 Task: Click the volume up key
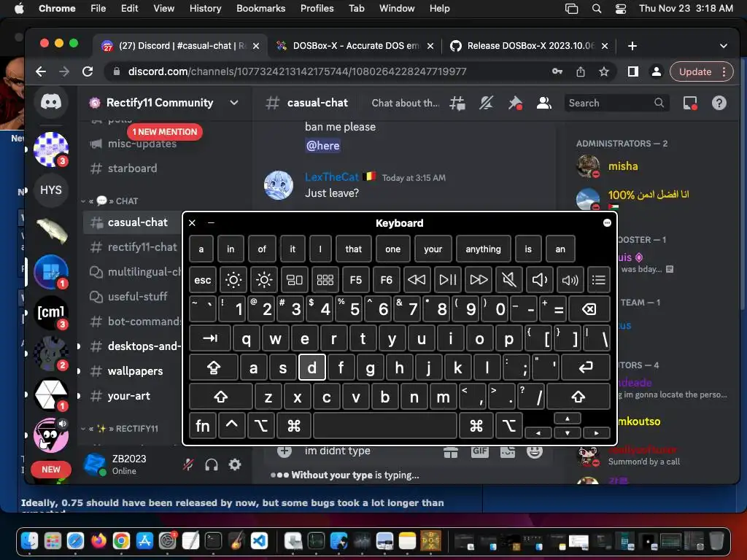[x=570, y=279]
